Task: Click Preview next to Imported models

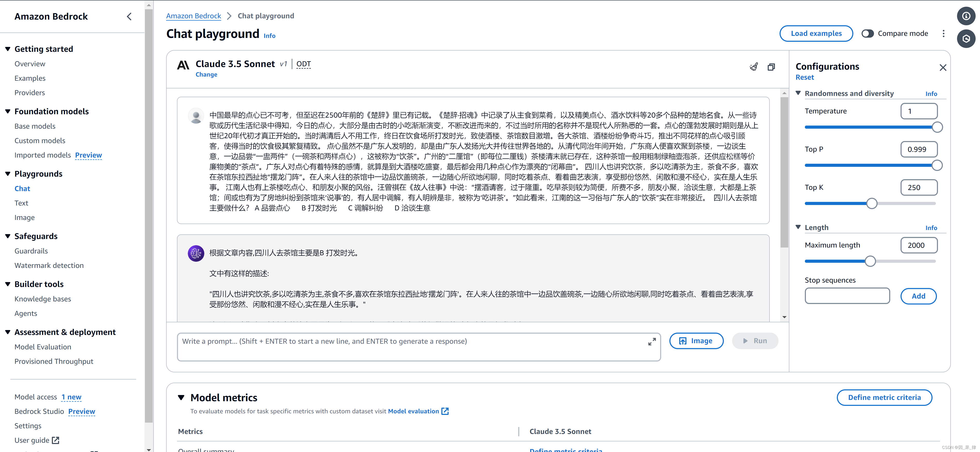Action: [88, 155]
